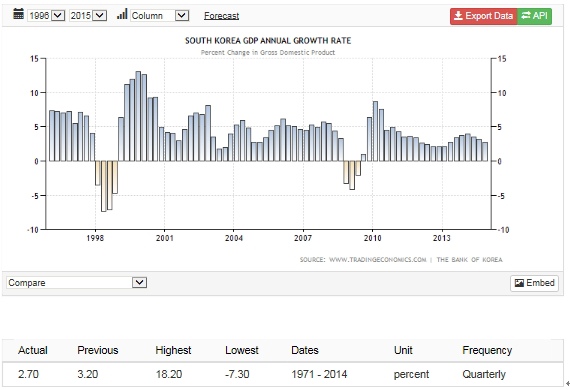Click the 2010 x-axis label
570x390 pixels.
373,238
